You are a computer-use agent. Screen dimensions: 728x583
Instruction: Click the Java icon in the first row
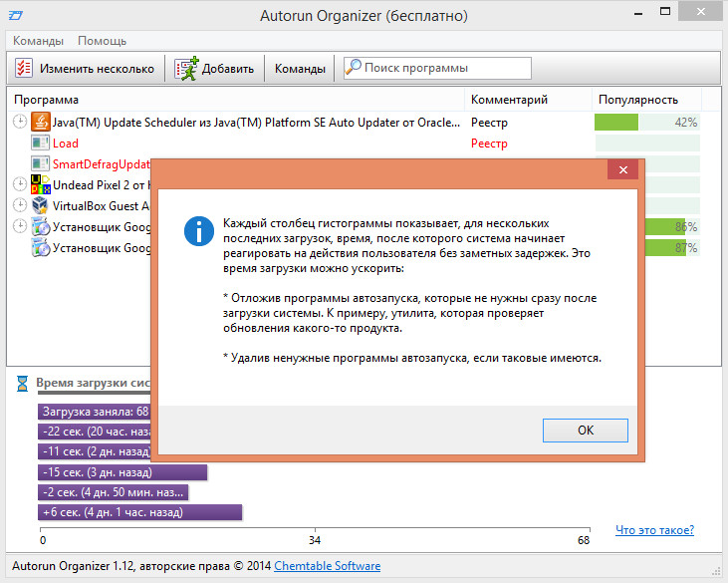(x=41, y=123)
